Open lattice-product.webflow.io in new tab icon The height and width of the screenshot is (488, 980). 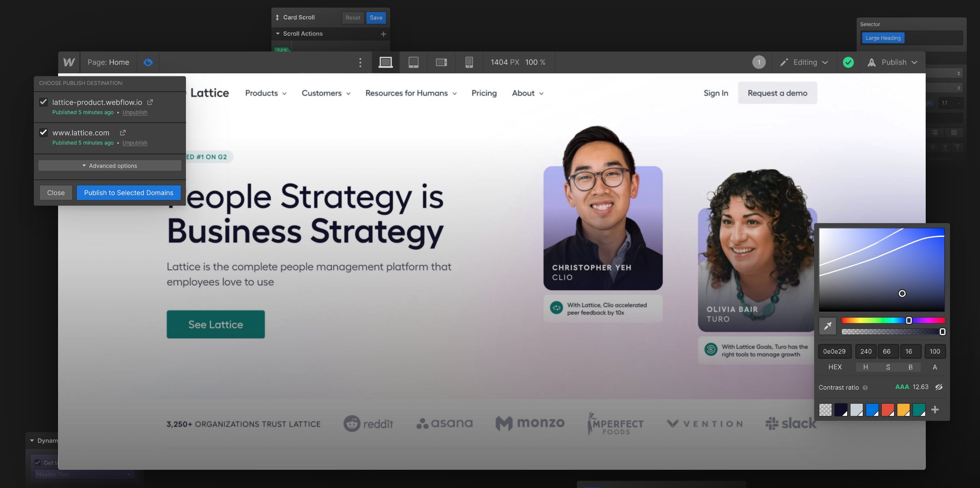[x=150, y=102]
